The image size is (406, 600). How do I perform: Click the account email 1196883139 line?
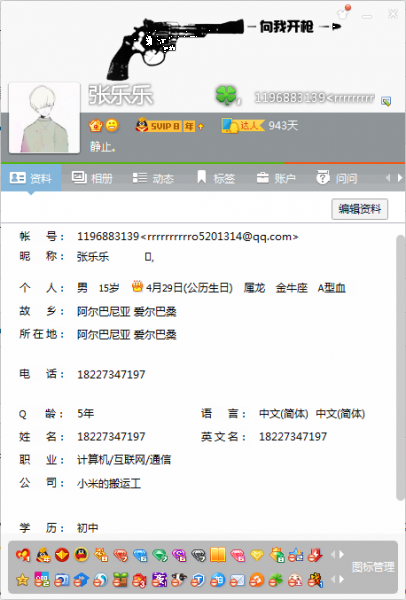click(188, 236)
